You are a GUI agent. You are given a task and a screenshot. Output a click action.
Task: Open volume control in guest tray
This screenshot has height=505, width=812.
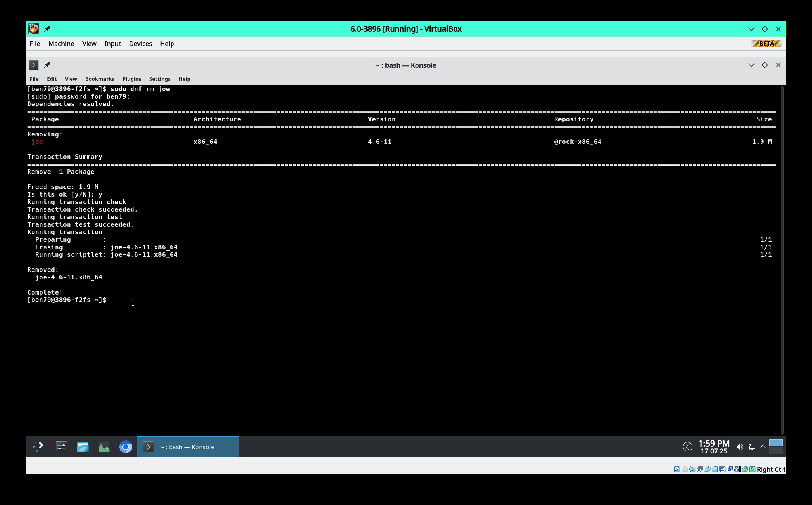[740, 447]
